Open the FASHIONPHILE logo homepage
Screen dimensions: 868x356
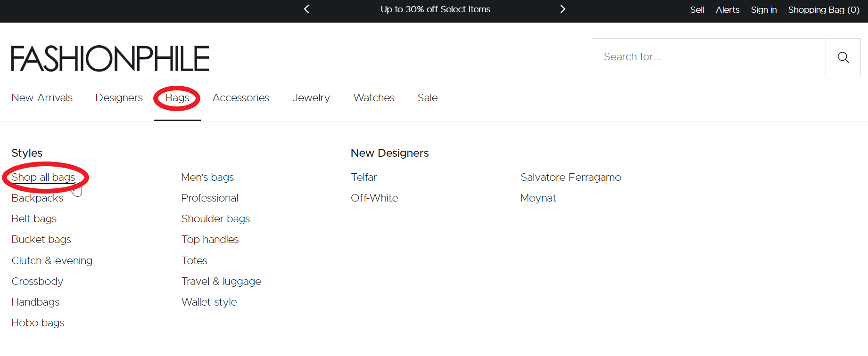click(110, 58)
